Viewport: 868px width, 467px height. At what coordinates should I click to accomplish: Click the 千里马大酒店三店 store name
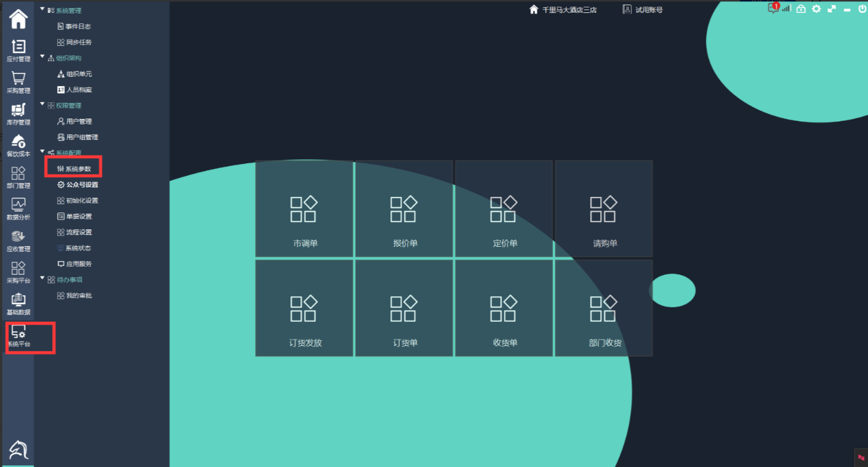(569, 10)
